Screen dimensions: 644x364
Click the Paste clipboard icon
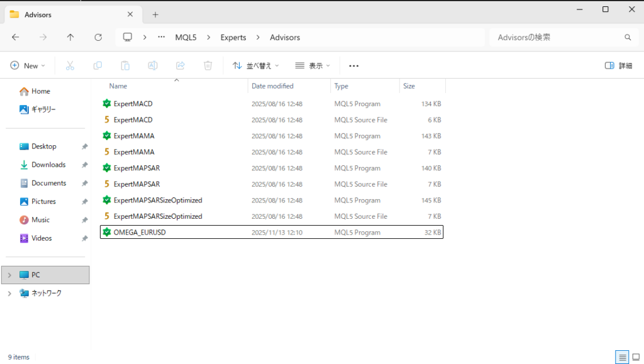(x=125, y=65)
